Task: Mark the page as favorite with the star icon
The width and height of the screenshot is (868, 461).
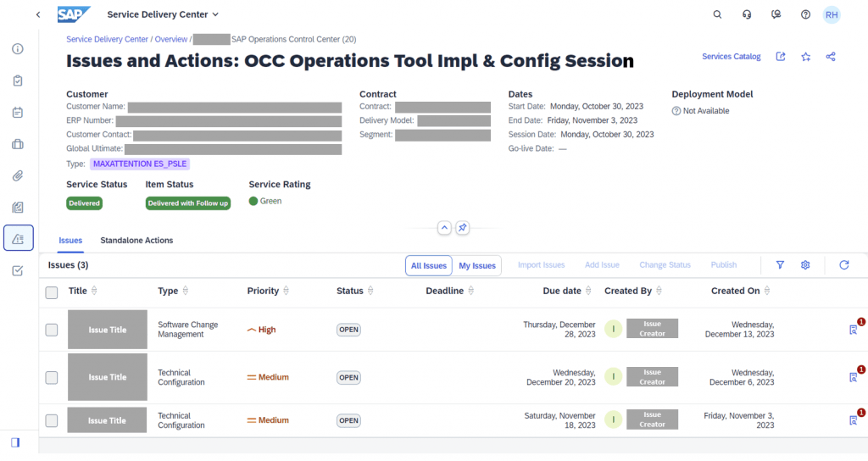Action: [x=806, y=57]
